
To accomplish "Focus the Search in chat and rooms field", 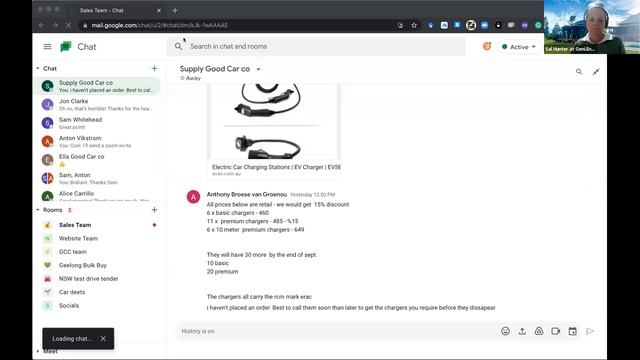I will [x=316, y=47].
